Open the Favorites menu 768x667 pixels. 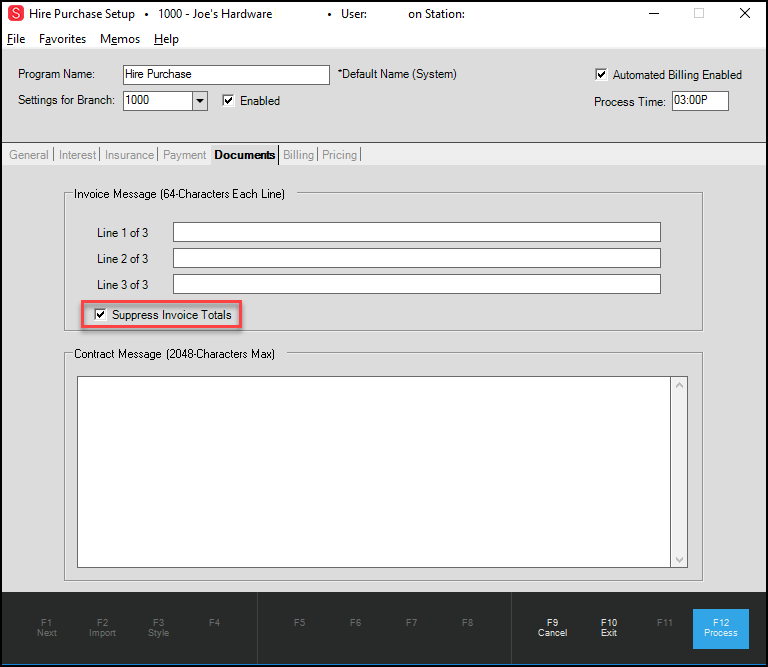pos(62,39)
